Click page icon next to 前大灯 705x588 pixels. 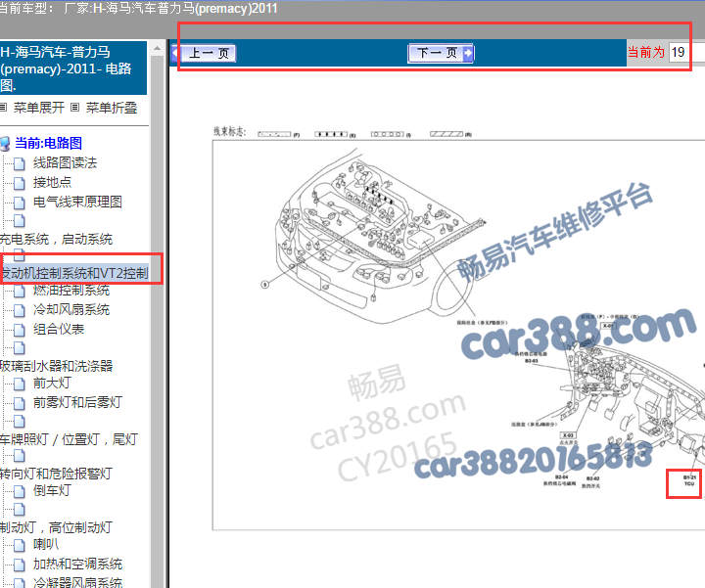pyautogui.click(x=20, y=384)
